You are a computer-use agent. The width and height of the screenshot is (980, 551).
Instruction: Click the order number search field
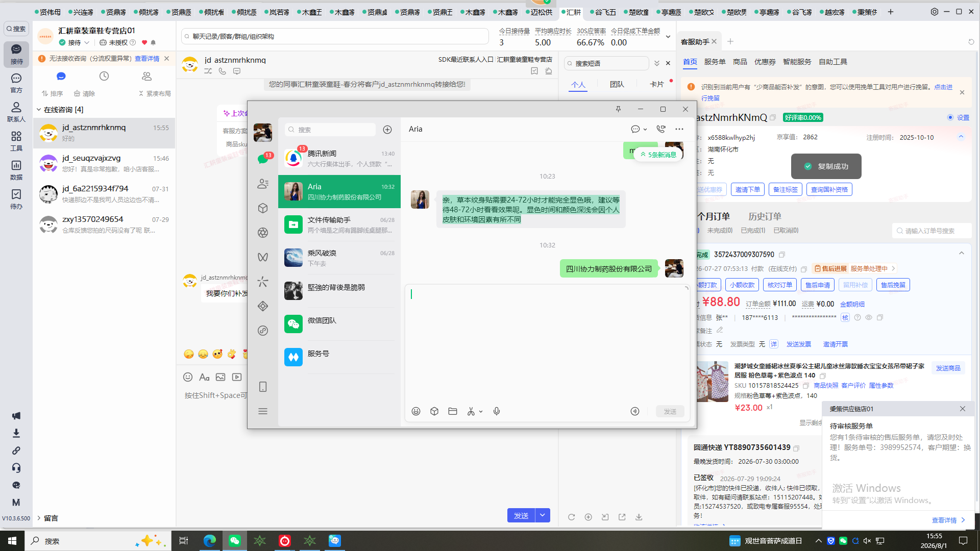pos(932,231)
